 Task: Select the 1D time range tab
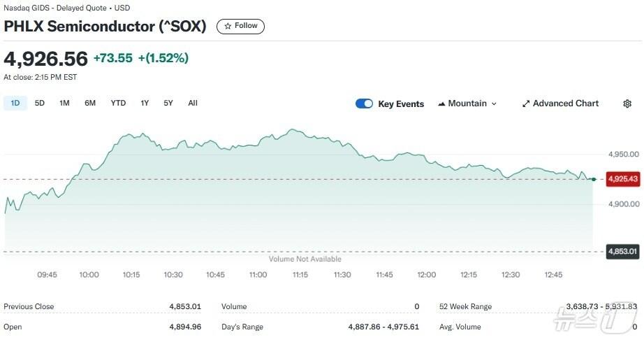[x=15, y=103]
